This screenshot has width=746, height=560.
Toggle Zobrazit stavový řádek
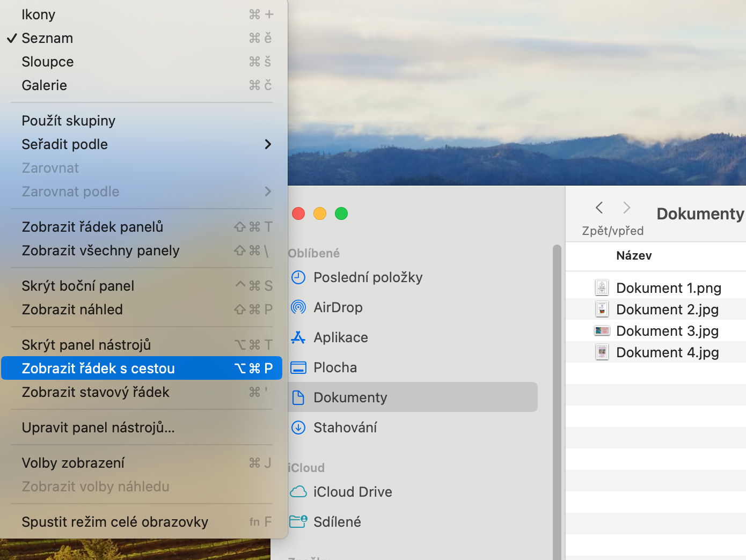click(x=142, y=392)
